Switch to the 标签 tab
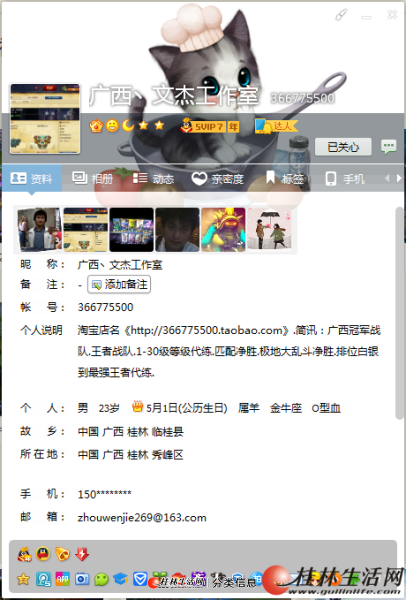Screen dimensions: 406x600 (284, 179)
